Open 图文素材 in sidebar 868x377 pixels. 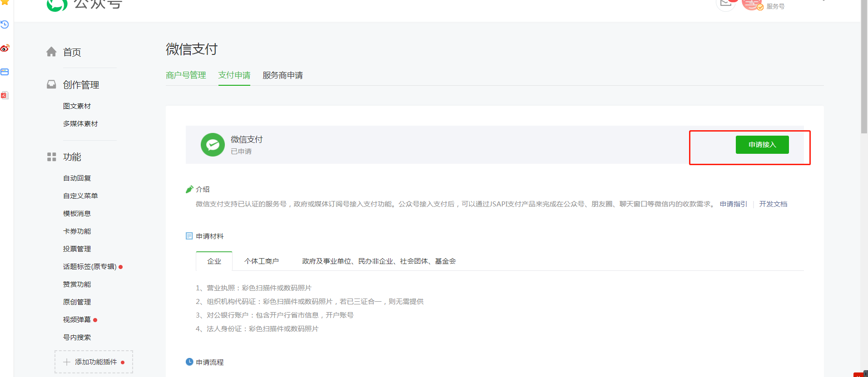[77, 106]
